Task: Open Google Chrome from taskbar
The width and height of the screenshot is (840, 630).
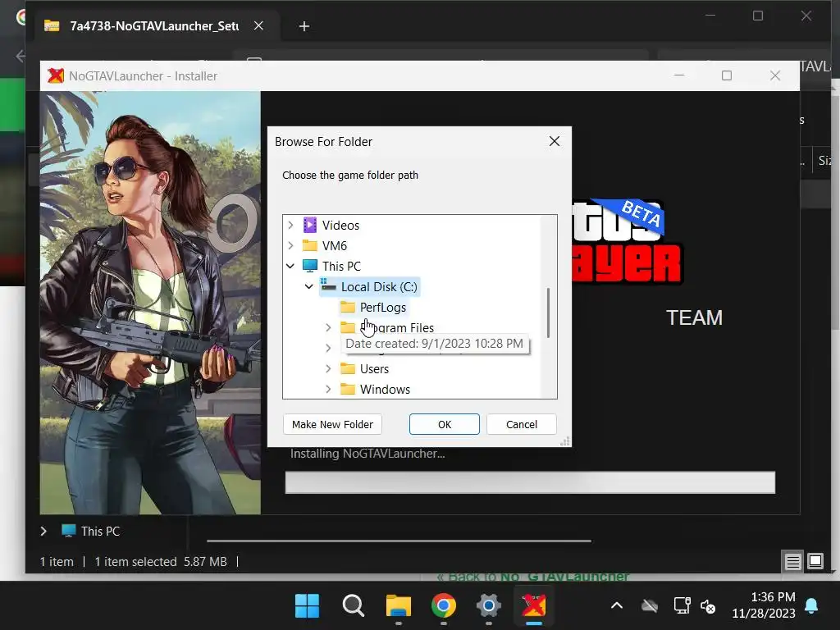Action: click(x=444, y=606)
